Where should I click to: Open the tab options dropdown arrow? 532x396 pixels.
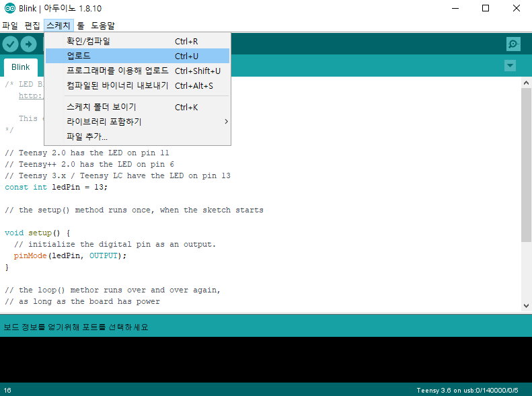pos(510,65)
